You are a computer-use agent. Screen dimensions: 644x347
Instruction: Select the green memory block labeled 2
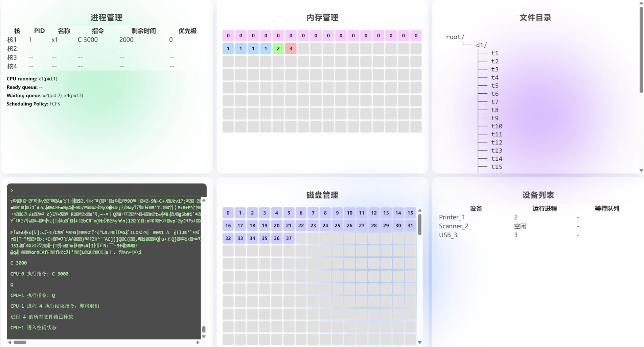[x=278, y=48]
